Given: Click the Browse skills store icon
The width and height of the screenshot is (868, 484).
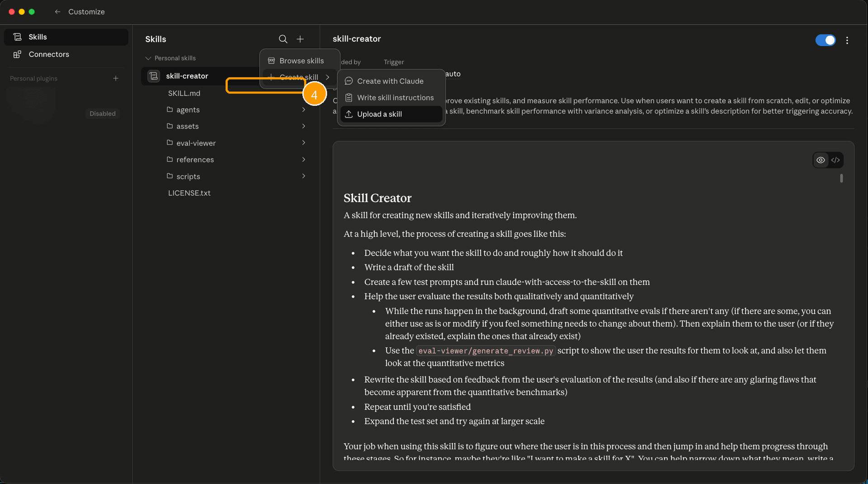Looking at the screenshot, I should (271, 61).
